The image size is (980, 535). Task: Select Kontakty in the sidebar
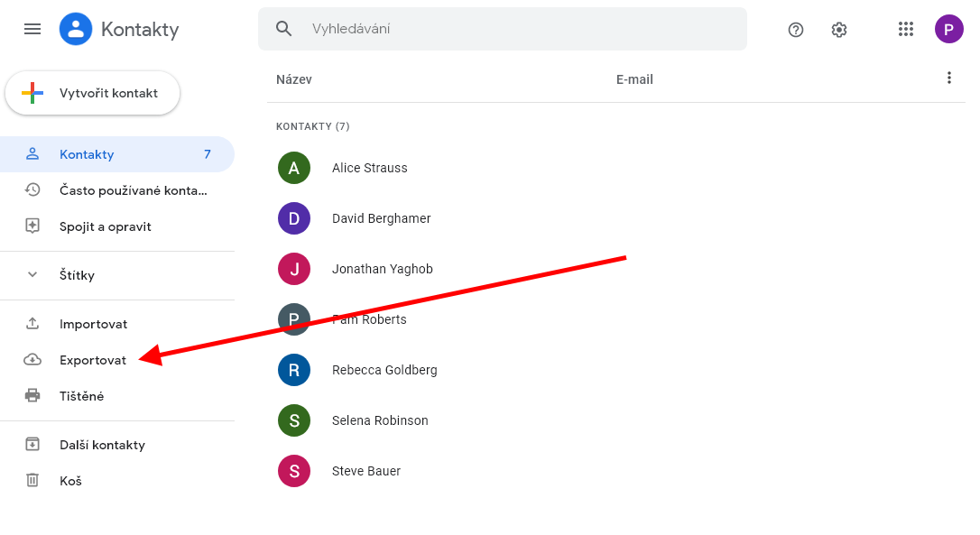87,154
